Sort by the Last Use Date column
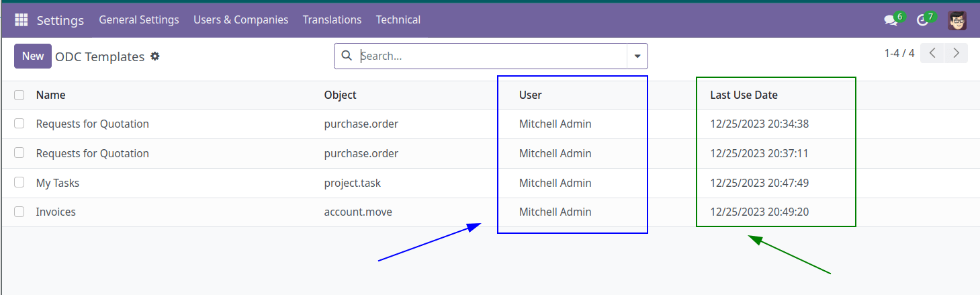Screen dimensions: 980x295 pos(744,95)
